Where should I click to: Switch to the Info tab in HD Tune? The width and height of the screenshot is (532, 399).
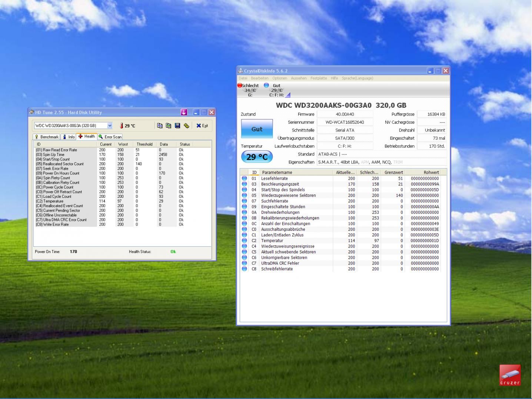(x=69, y=137)
